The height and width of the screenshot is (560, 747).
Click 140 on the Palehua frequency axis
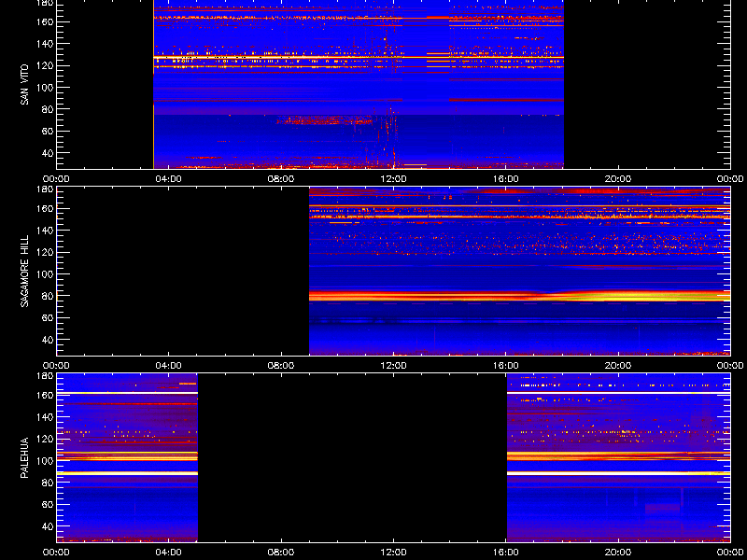[44, 417]
